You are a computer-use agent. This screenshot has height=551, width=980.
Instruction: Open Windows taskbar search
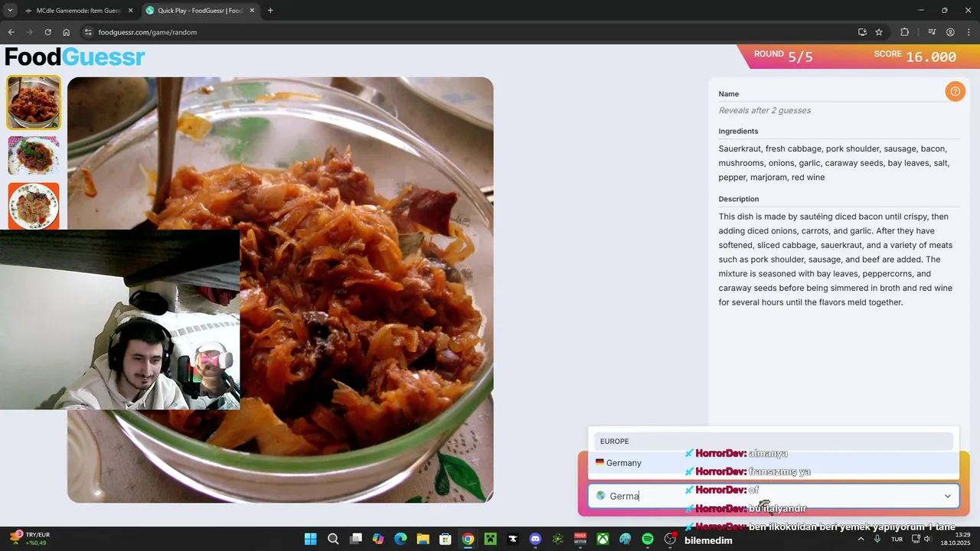333,539
